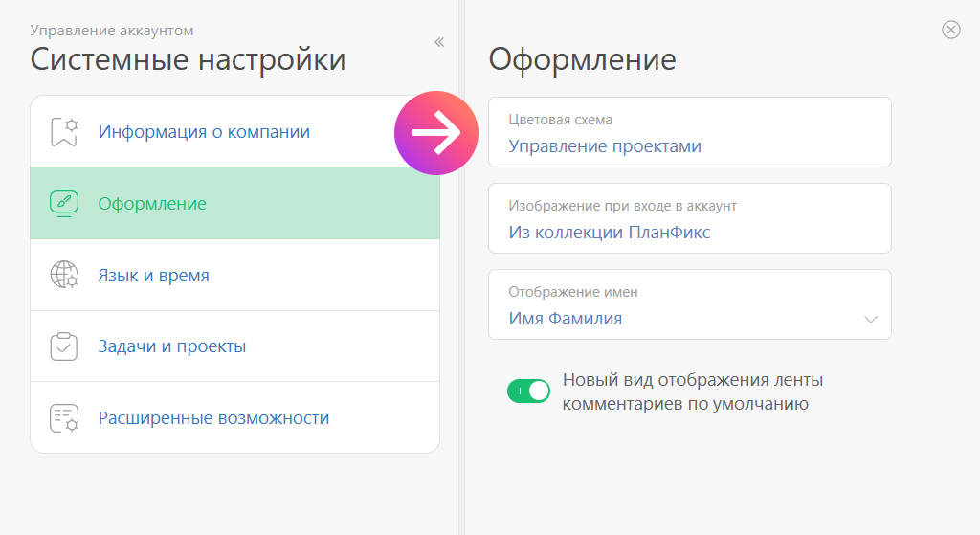The width and height of the screenshot is (980, 535).
Task: Click the globe icon for Язык и время
Action: (64, 275)
